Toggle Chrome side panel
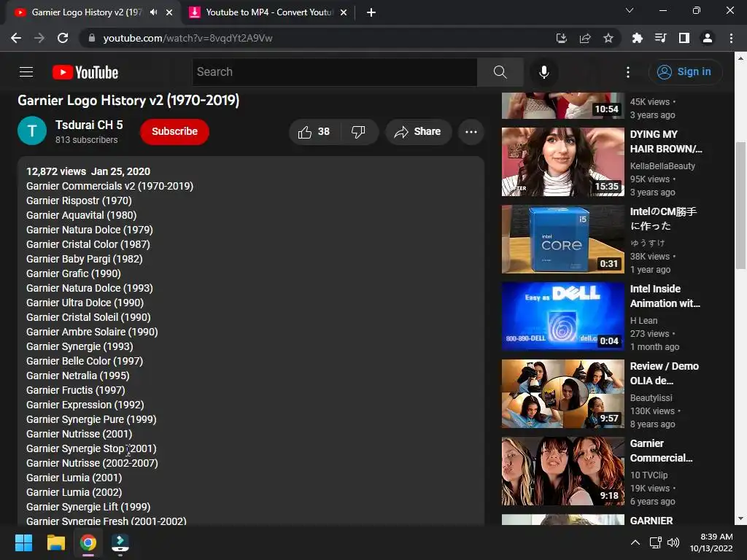This screenshot has width=747, height=560. tap(684, 38)
